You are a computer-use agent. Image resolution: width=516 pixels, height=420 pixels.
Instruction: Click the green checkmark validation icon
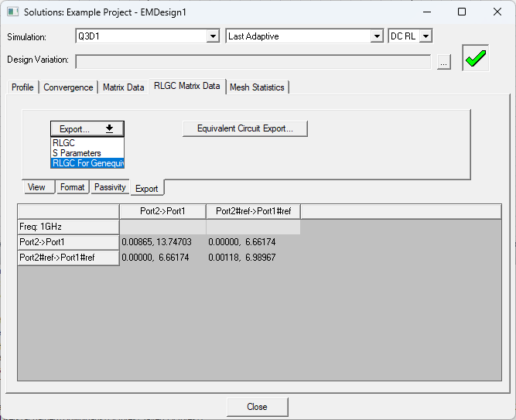click(476, 60)
